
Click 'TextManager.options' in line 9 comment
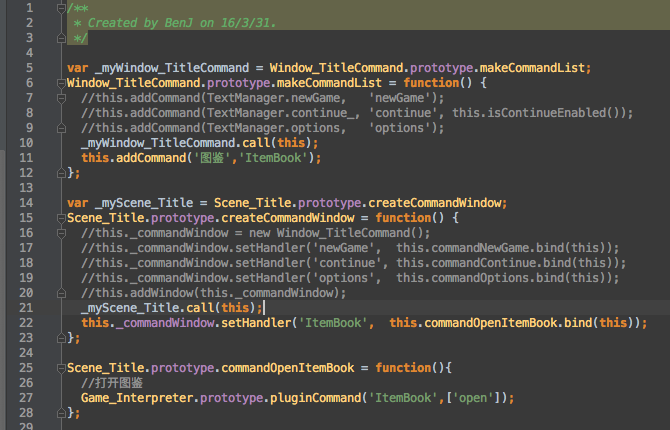pos(274,128)
